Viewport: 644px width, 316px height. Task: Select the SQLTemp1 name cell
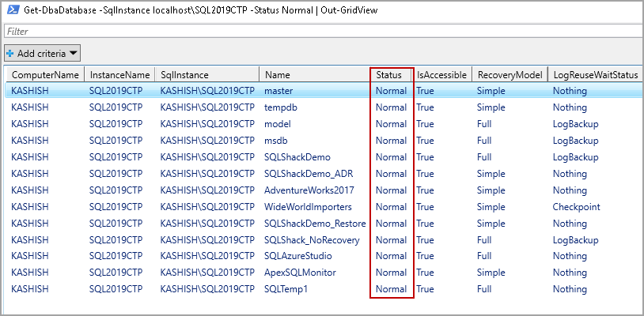[x=286, y=289]
